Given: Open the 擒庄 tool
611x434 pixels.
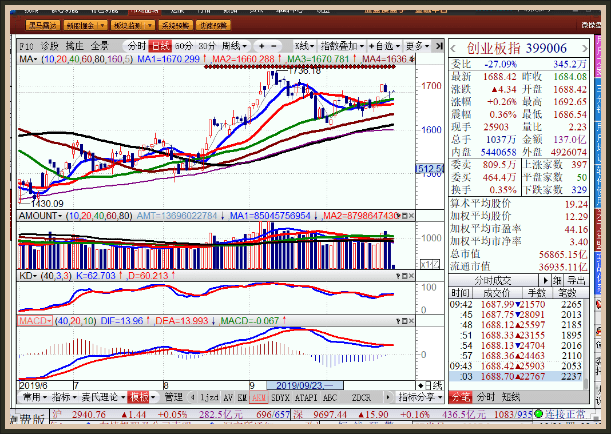Looking at the screenshot, I should 74,46.
